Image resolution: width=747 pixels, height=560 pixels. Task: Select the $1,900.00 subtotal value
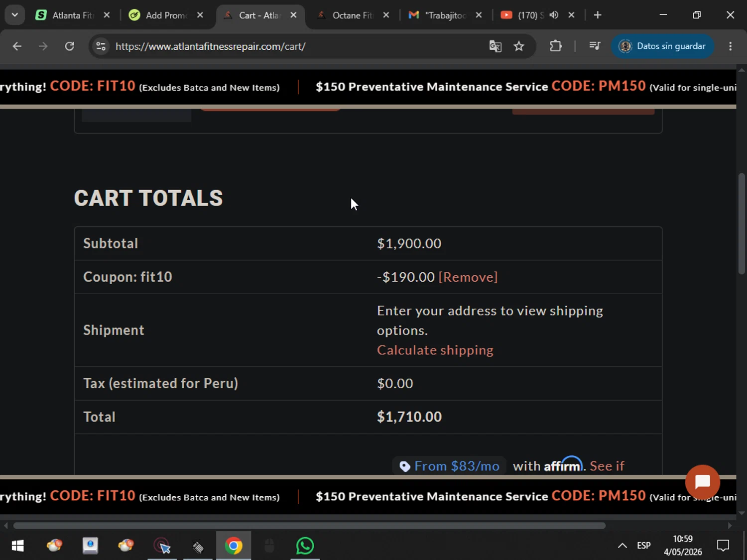click(409, 243)
